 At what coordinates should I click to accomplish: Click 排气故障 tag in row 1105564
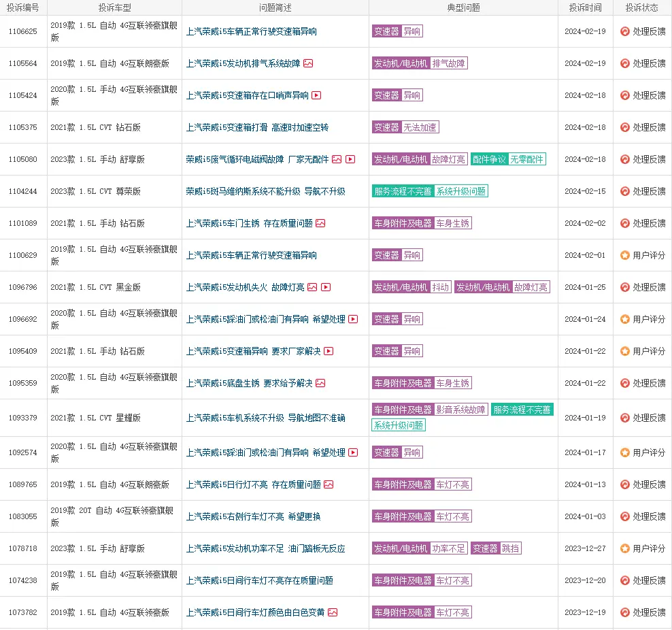click(448, 63)
